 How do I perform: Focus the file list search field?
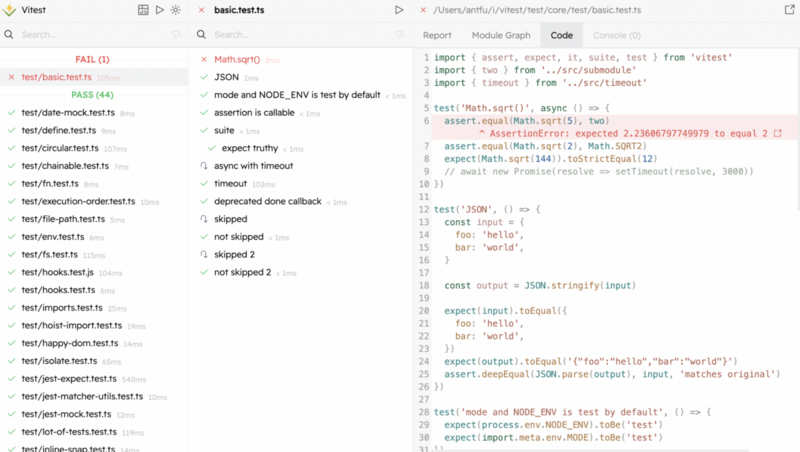(x=94, y=35)
